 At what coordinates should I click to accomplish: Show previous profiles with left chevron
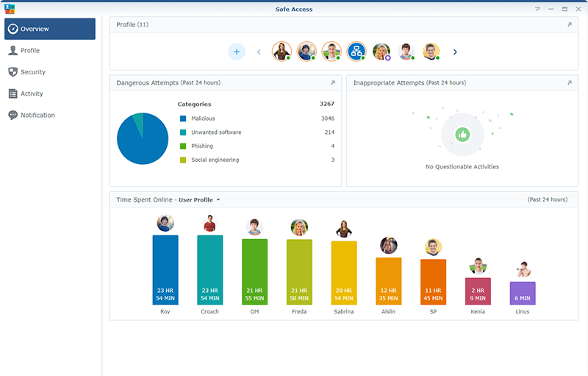(x=259, y=52)
